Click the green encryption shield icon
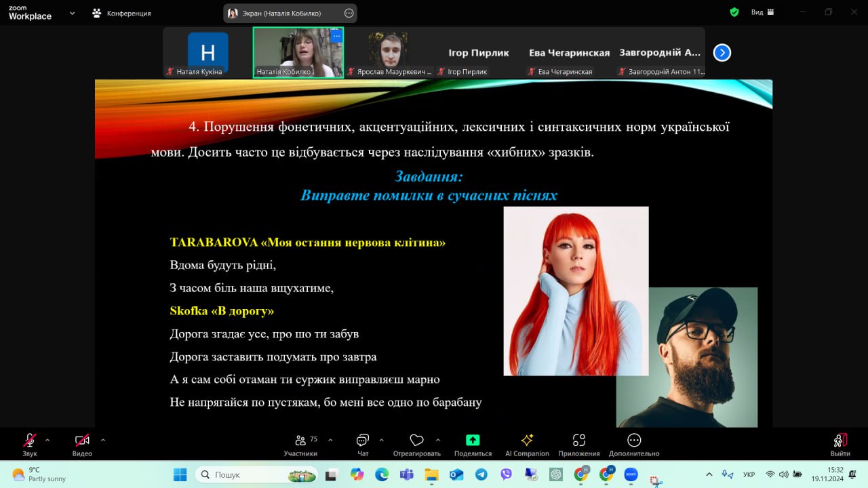This screenshot has height=488, width=868. pyautogui.click(x=734, y=12)
